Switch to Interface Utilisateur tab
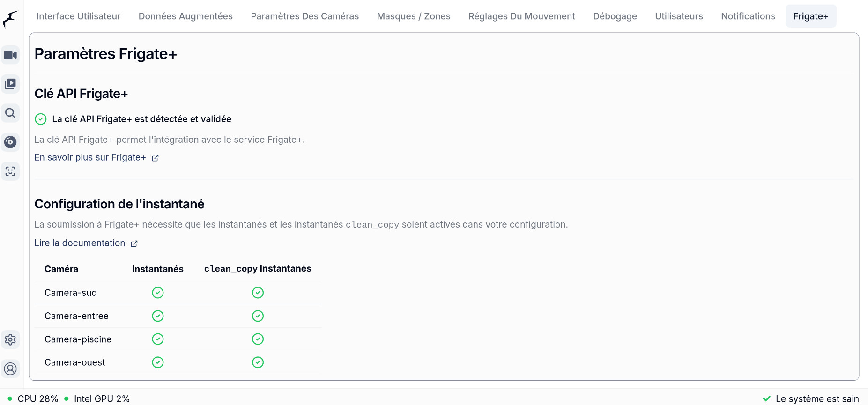The width and height of the screenshot is (868, 405). (x=78, y=16)
